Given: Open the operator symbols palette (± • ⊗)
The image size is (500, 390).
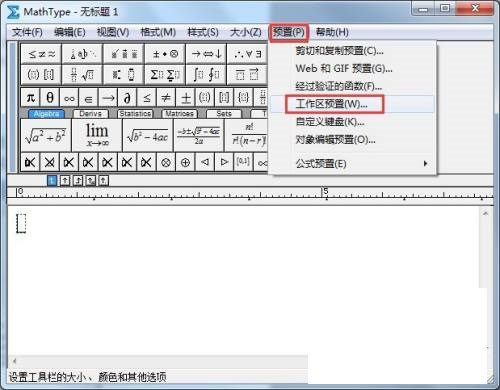Looking at the screenshot, I should click(165, 54).
